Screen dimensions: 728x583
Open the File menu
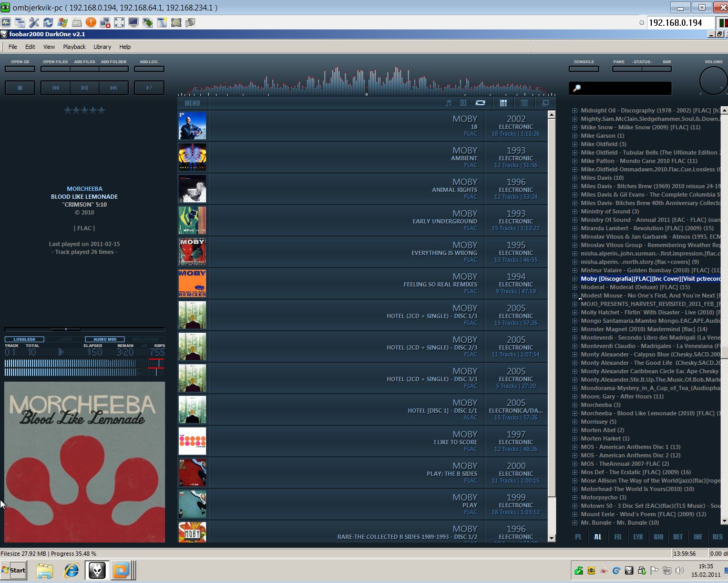[13, 47]
